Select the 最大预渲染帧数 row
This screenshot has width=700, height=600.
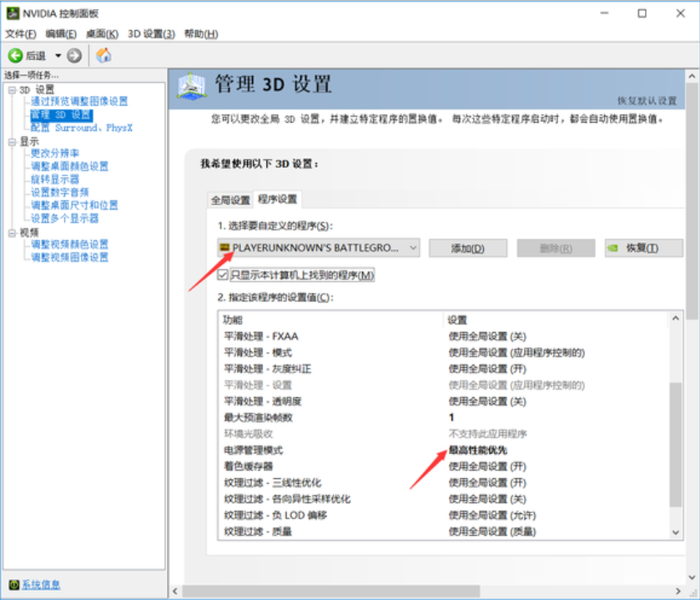[x=444, y=417]
